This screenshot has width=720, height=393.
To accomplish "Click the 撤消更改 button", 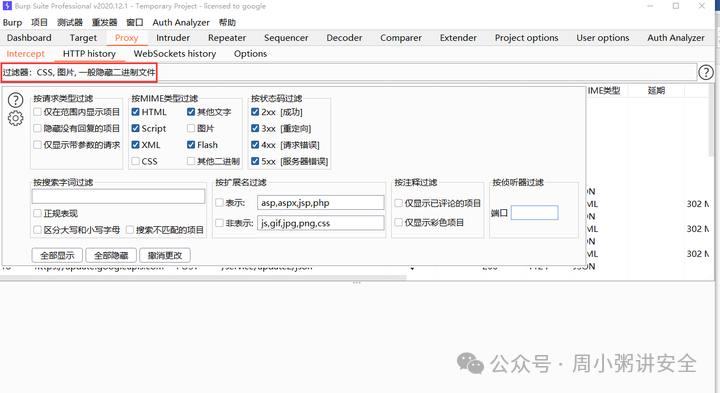I will pyautogui.click(x=164, y=255).
